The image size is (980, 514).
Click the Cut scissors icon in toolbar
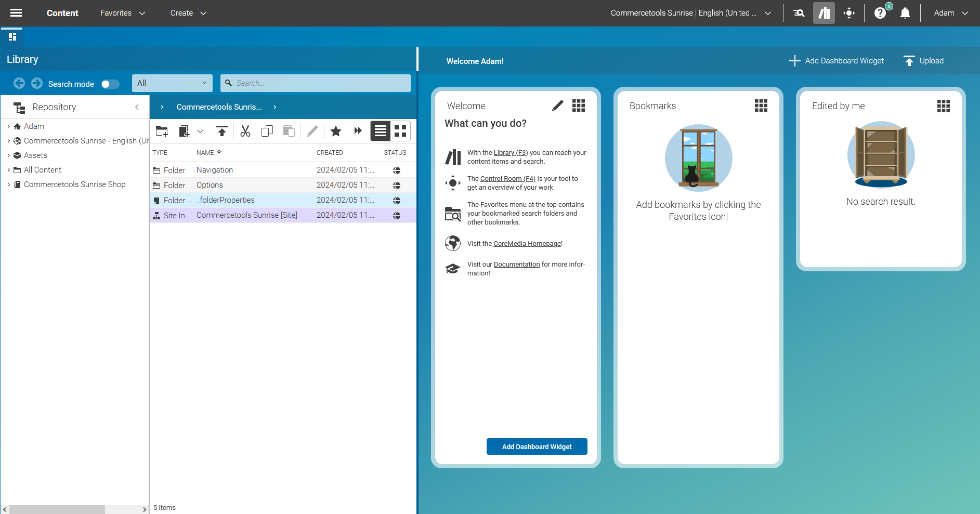[245, 131]
